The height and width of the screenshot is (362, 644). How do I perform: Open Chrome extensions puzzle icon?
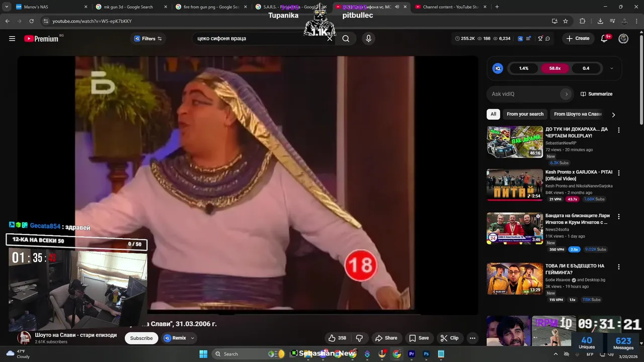pyautogui.click(x=583, y=21)
